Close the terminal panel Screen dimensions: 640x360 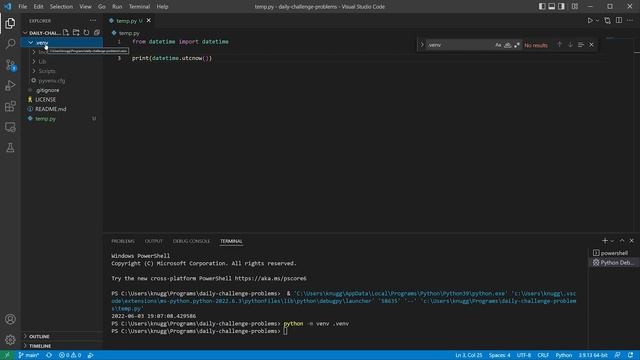631,241
